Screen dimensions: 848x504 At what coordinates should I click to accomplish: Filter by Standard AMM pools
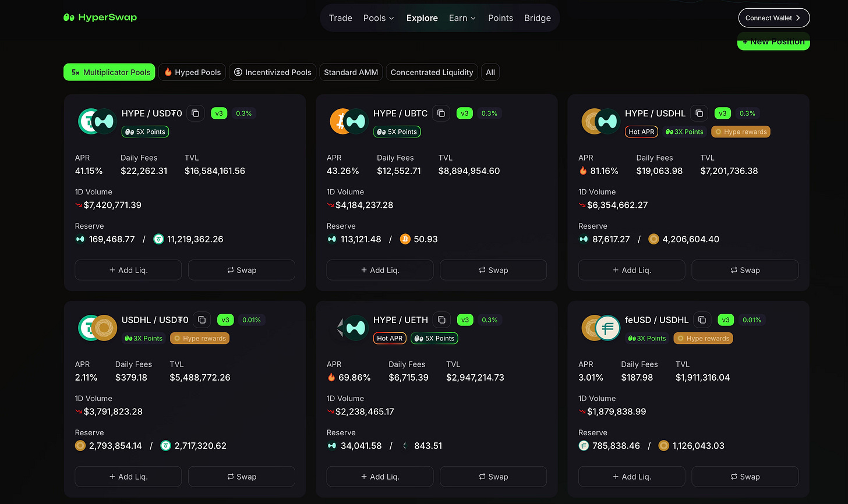(x=351, y=72)
